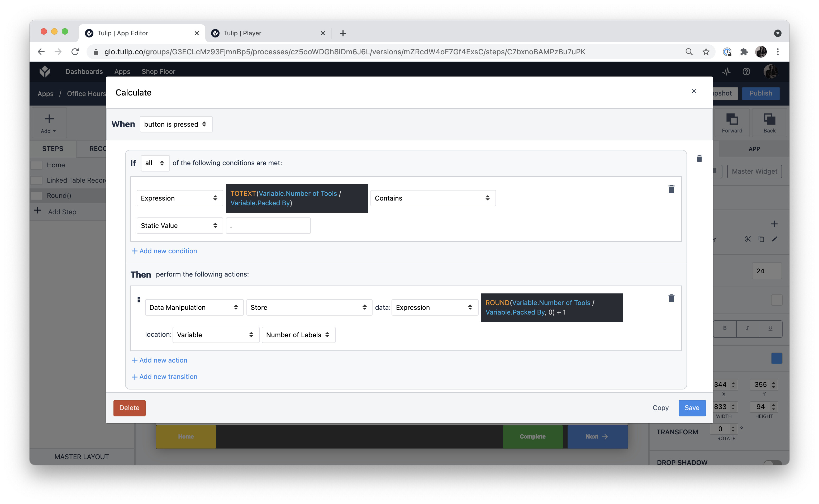
Task: Click Save in Calculate dialog
Action: (x=692, y=408)
